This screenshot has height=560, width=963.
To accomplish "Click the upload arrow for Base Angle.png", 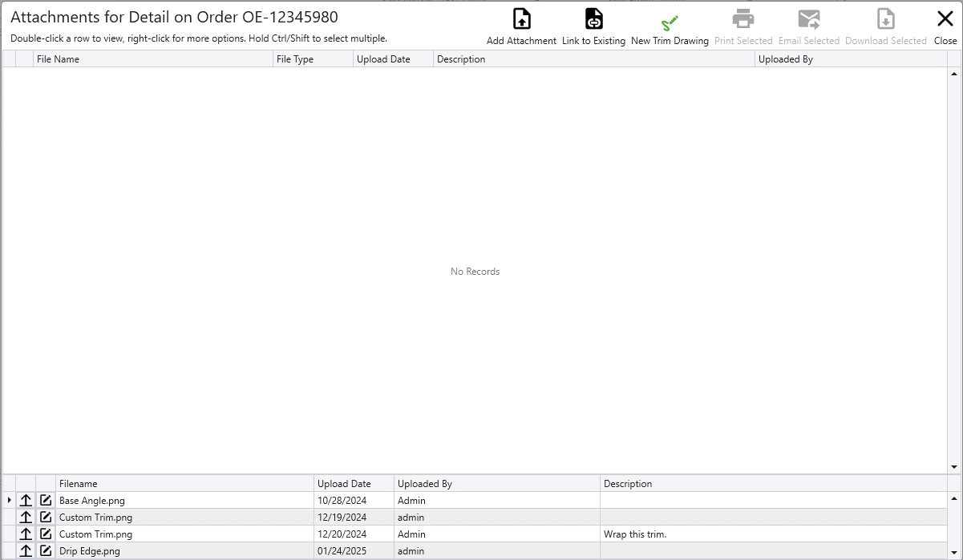I will [26, 500].
